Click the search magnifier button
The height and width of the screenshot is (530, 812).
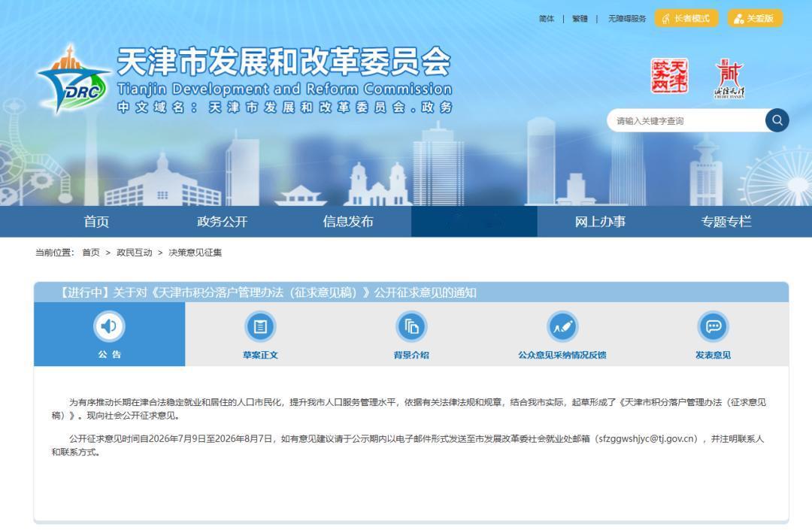coord(777,120)
